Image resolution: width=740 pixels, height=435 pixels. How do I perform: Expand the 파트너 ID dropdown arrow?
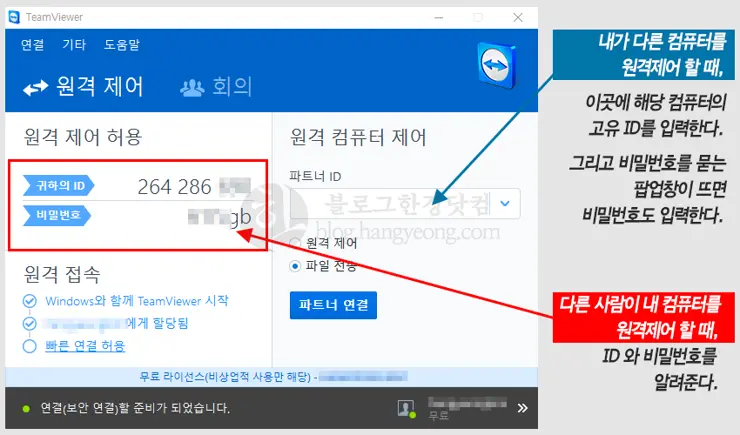click(505, 203)
